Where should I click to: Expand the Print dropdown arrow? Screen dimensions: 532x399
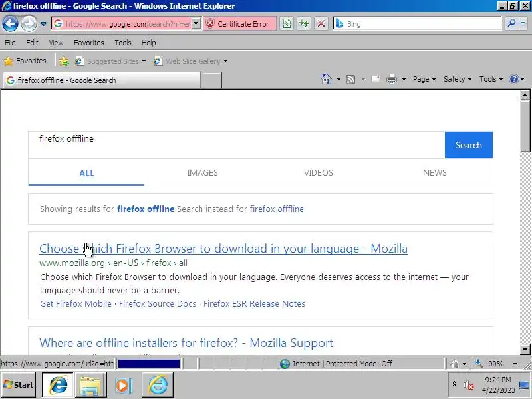tap(404, 79)
